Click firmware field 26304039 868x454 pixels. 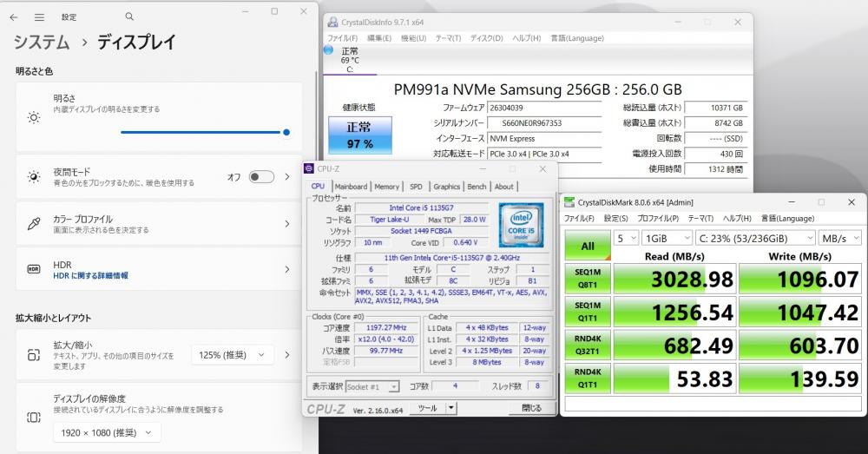point(544,108)
